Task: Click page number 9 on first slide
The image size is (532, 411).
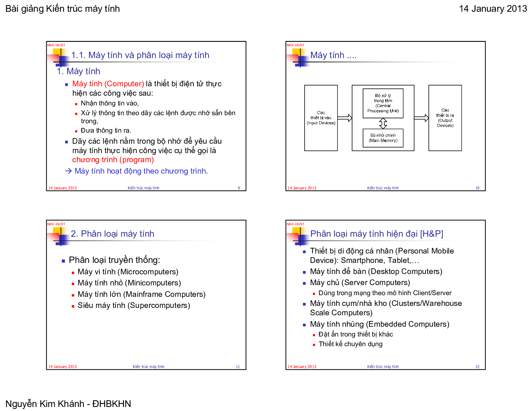Action: pyautogui.click(x=239, y=188)
